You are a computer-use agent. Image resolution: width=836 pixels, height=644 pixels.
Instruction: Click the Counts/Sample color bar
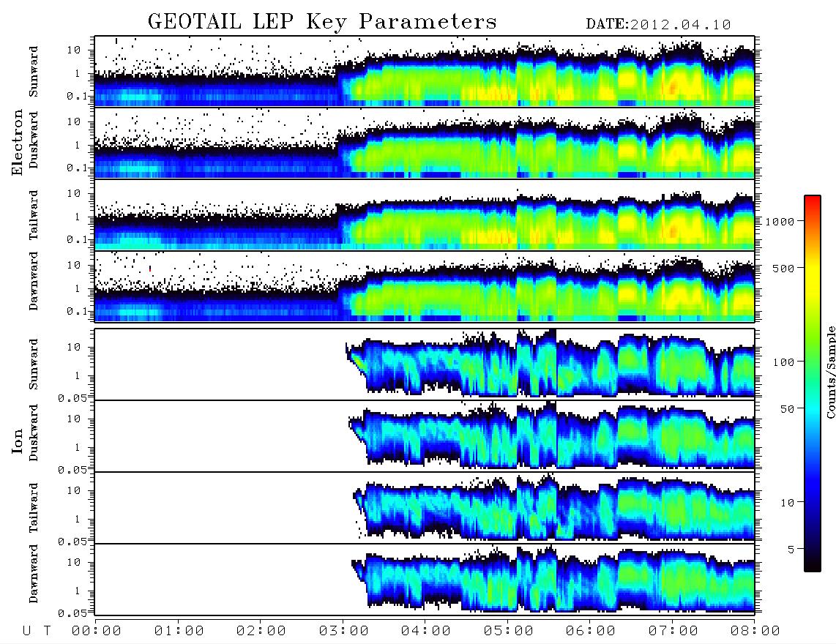click(813, 383)
